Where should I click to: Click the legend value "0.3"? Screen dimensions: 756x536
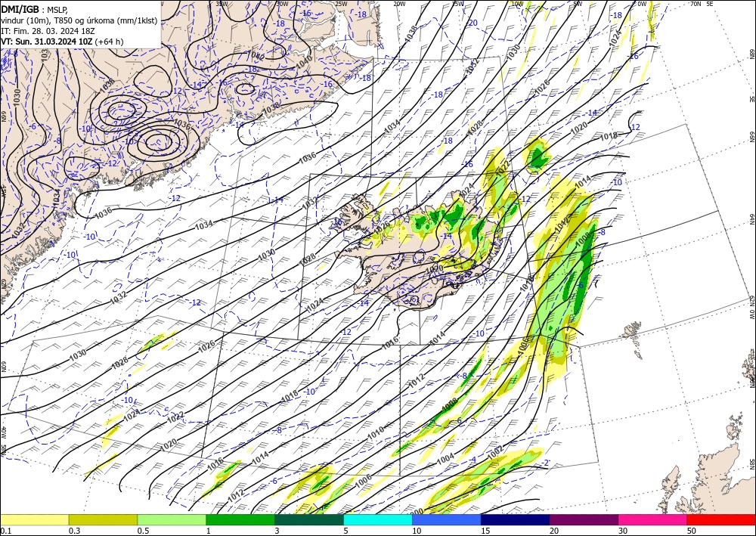[74, 531]
